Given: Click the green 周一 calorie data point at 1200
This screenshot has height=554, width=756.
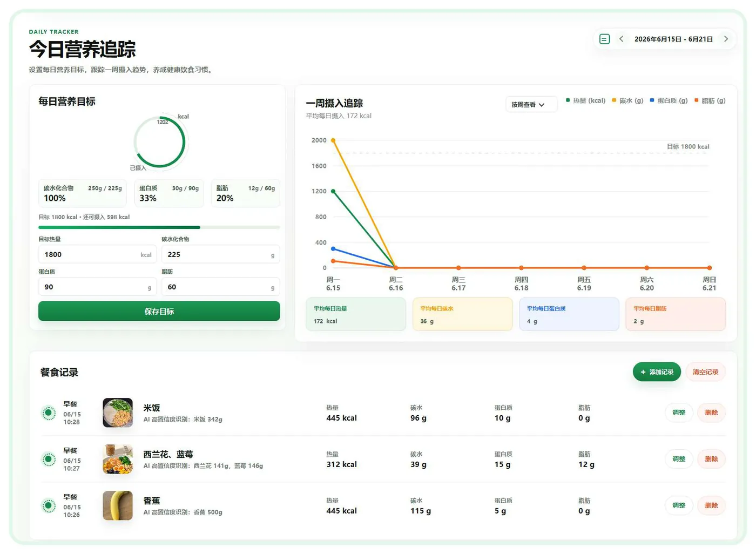Looking at the screenshot, I should [x=333, y=191].
